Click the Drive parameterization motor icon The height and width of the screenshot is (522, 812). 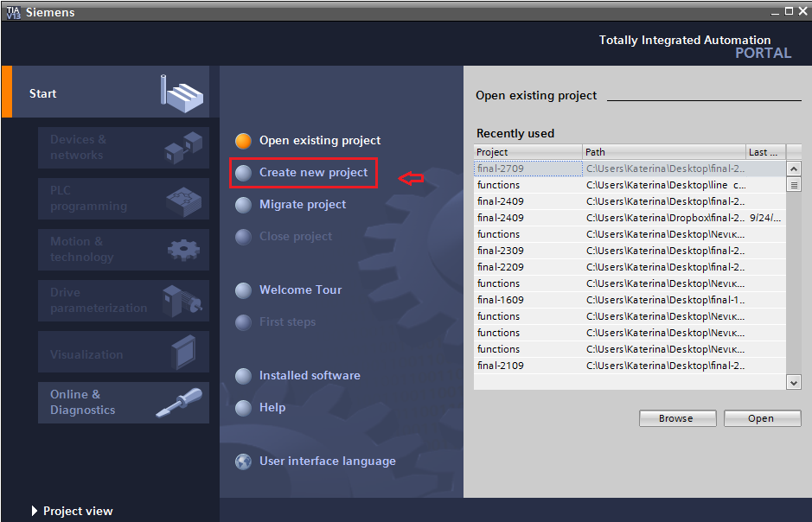click(182, 301)
